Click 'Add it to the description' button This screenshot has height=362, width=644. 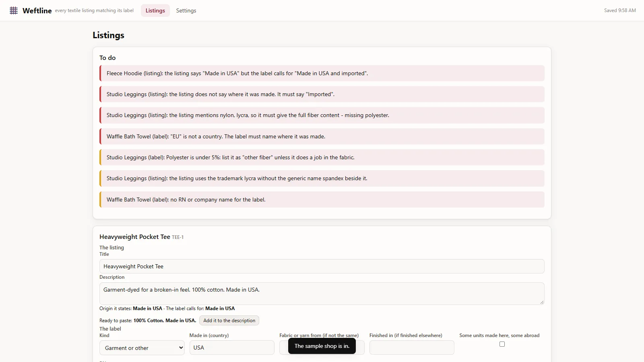229,321
